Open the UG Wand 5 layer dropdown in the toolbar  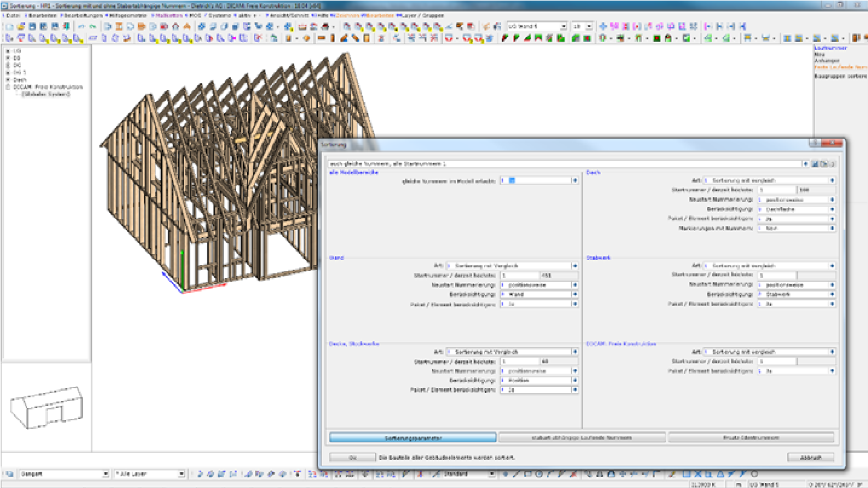tap(563, 27)
